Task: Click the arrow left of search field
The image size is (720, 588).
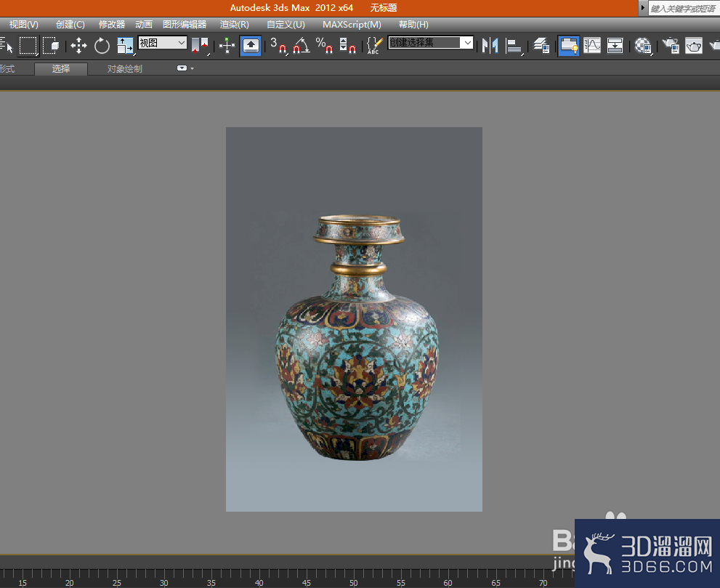Action: click(x=643, y=8)
